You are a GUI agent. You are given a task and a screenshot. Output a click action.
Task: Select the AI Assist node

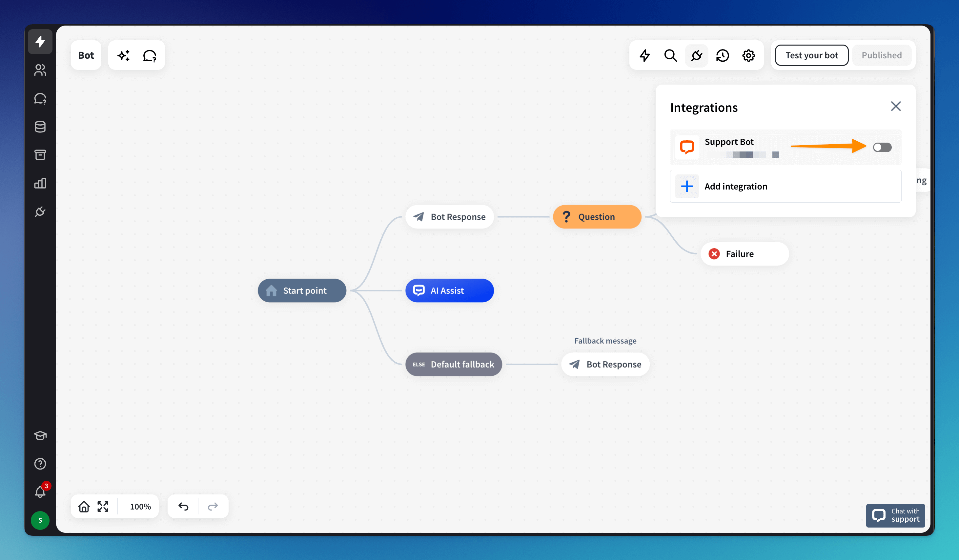click(x=449, y=290)
